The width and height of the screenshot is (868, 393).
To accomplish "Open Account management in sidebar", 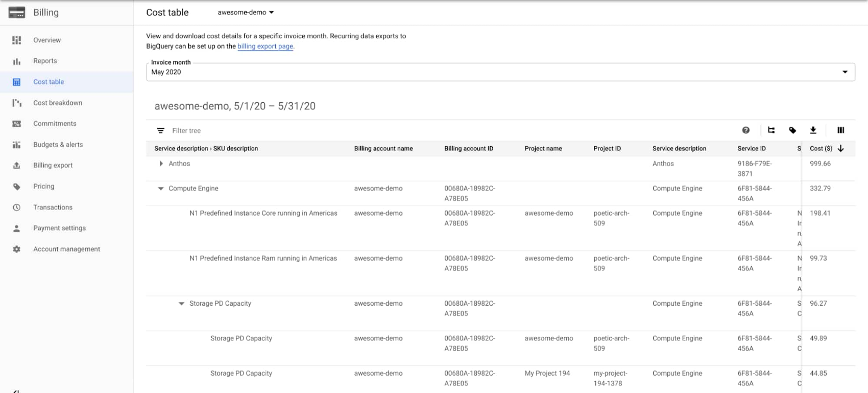I will pyautogui.click(x=66, y=249).
